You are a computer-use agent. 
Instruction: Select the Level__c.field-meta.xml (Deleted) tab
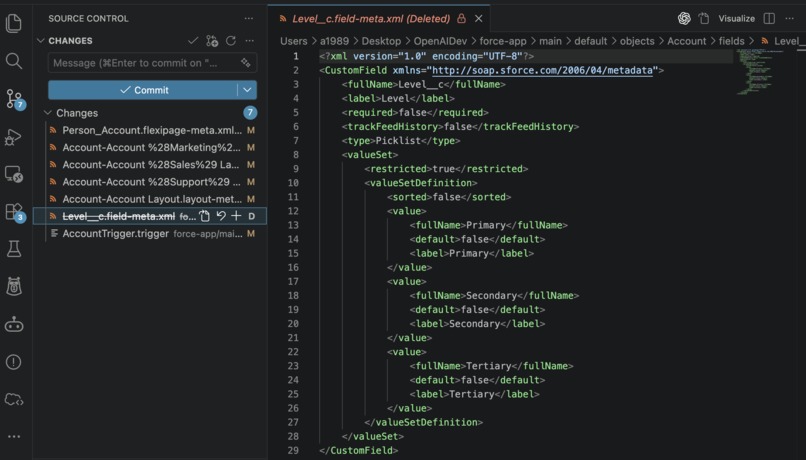click(378, 19)
